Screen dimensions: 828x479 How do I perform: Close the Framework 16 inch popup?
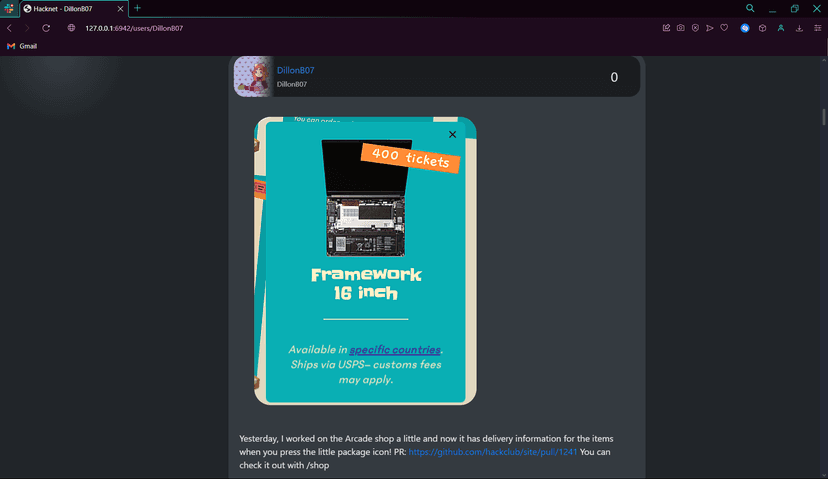pyautogui.click(x=452, y=134)
